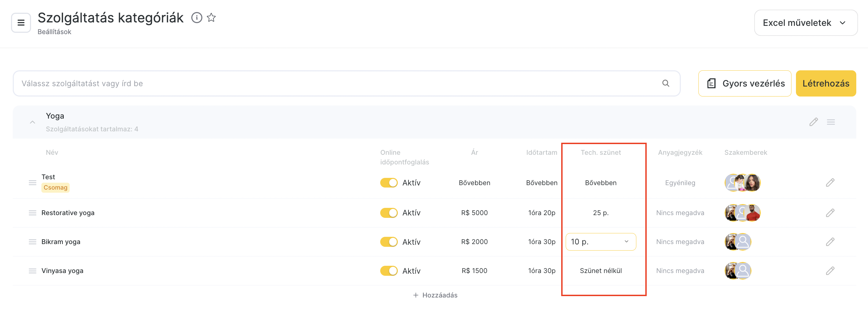
Task: Turn off Vinyasa yoga Aktív toggle
Action: coord(389,271)
